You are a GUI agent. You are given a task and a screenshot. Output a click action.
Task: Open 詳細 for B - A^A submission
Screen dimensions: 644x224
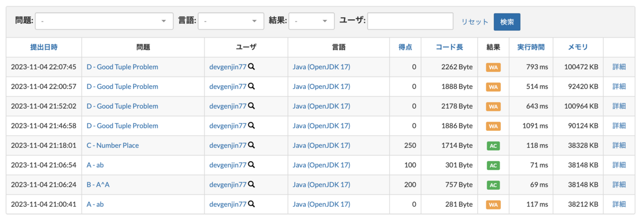(619, 185)
